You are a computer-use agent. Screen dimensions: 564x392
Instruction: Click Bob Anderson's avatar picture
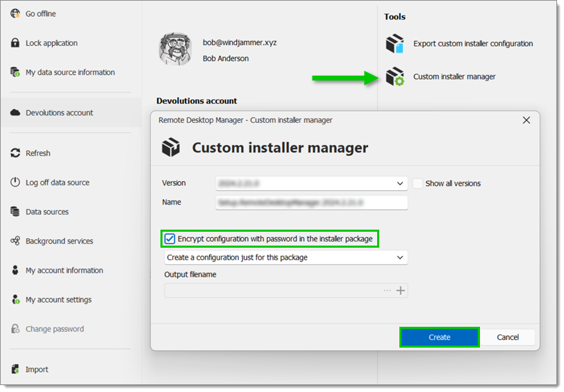(175, 49)
